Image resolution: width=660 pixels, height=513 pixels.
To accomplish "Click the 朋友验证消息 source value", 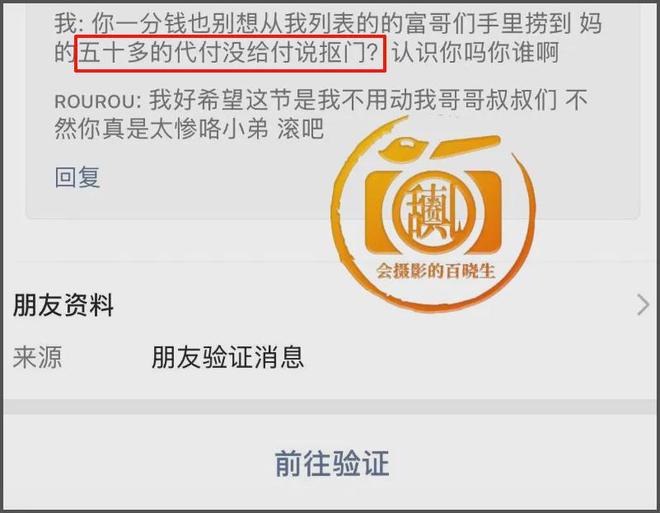I will click(x=228, y=357).
